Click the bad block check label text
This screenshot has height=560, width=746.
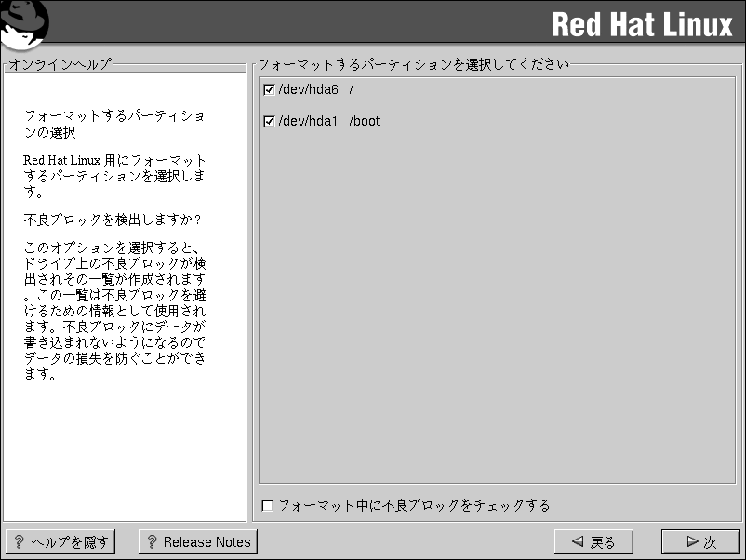[414, 506]
